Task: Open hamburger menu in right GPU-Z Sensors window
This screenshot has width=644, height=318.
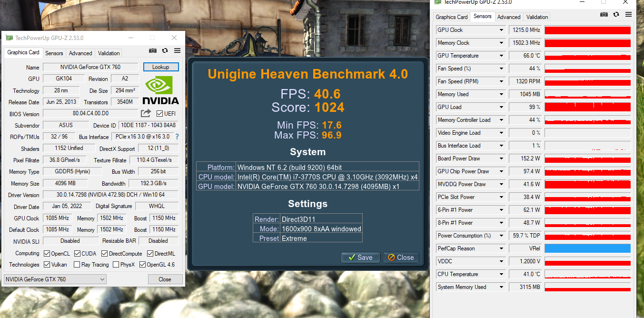Action: click(628, 15)
